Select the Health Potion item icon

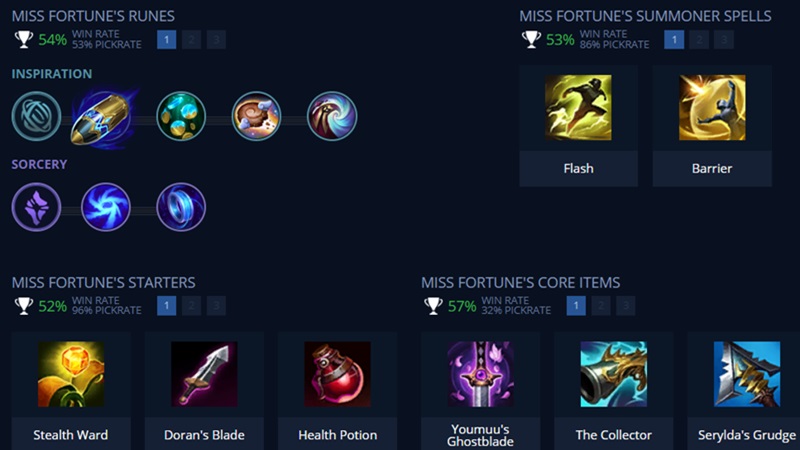click(337, 374)
